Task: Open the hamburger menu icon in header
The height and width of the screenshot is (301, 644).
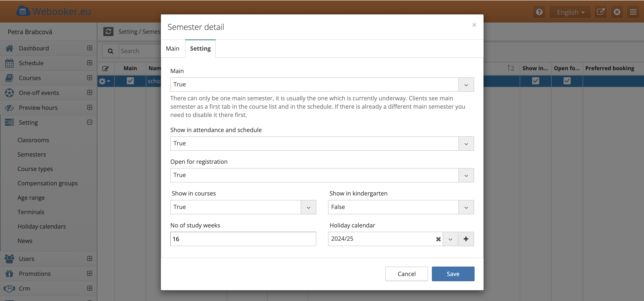Action: point(633,12)
